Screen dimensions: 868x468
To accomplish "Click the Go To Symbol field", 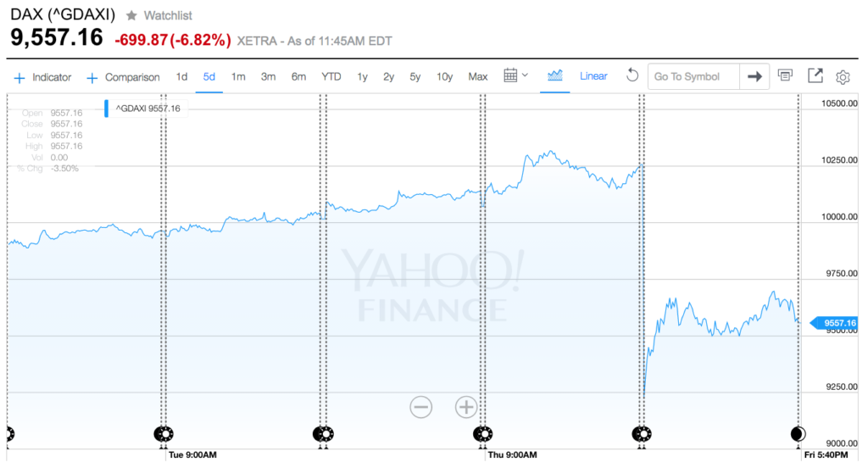I will pos(693,76).
